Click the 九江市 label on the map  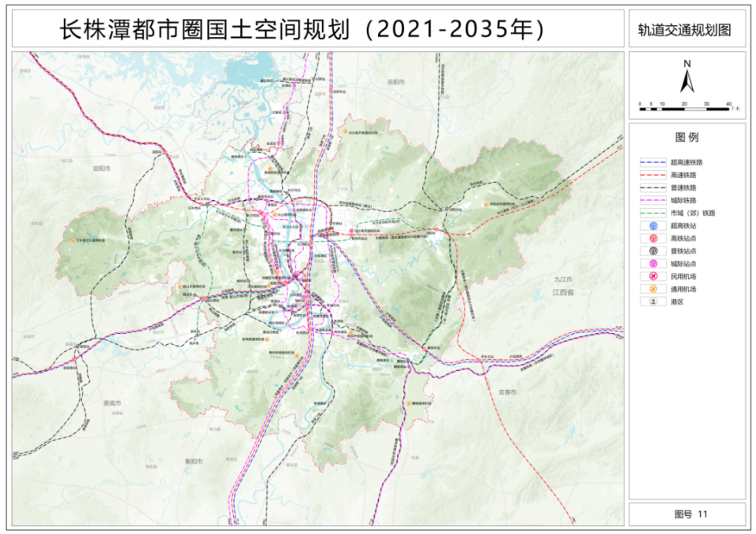(x=562, y=280)
